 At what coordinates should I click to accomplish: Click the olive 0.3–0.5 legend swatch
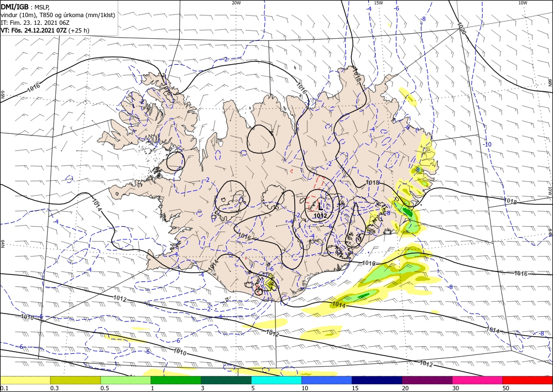75,380
